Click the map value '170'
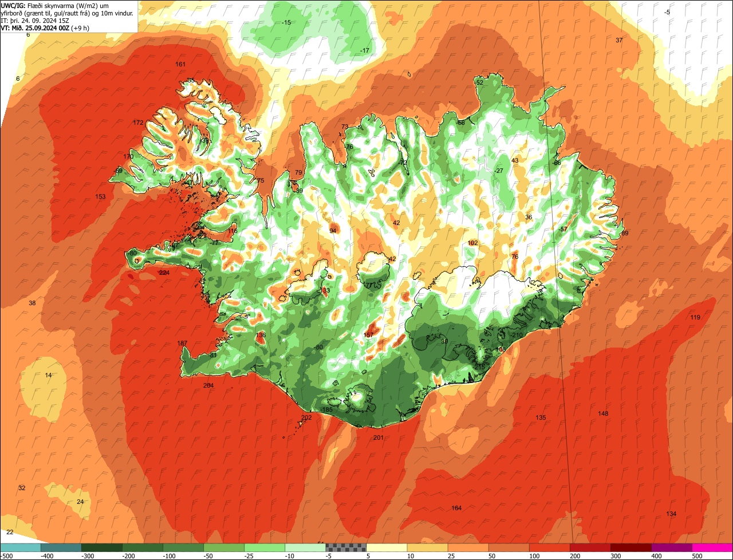Screen dimensions: 733x560 coord(128,156)
